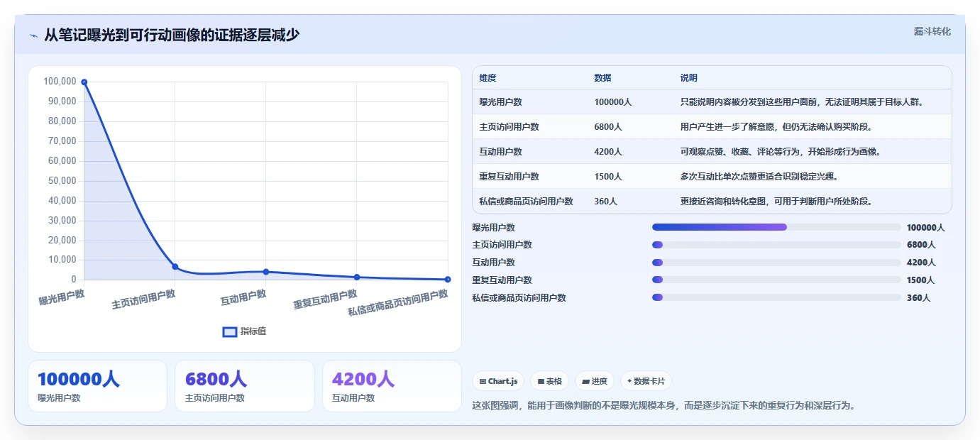Click the 曝光用户数 x-axis label
980x440 pixels.
(x=62, y=297)
